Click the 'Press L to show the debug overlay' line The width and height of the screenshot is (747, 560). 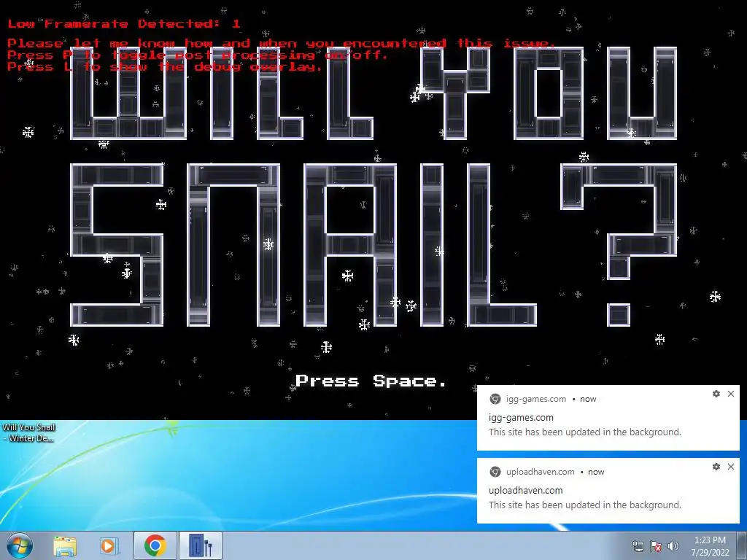click(x=164, y=66)
